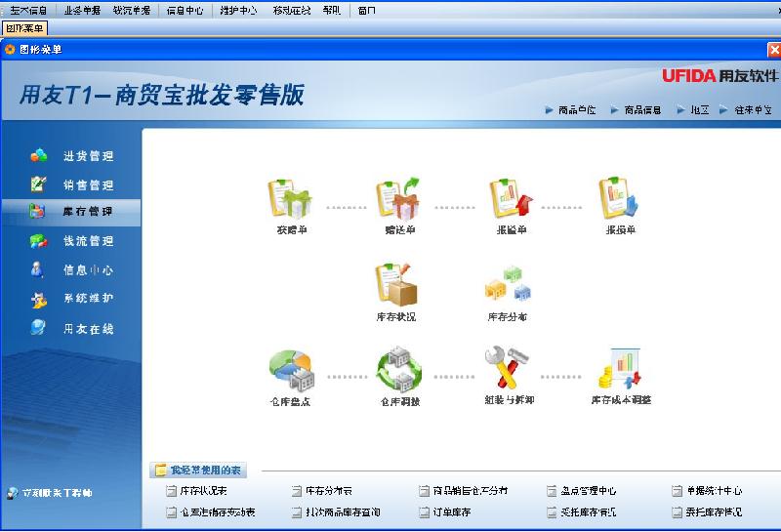Image resolution: width=781 pixels, height=532 pixels.
Task: Open the 仓库调拨 warehouse transfer icon
Action: 399,370
